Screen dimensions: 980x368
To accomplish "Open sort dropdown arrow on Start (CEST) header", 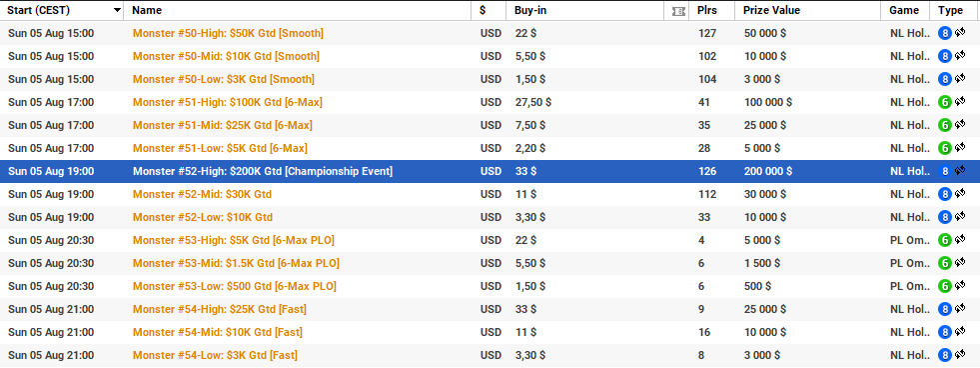I will click(x=117, y=11).
